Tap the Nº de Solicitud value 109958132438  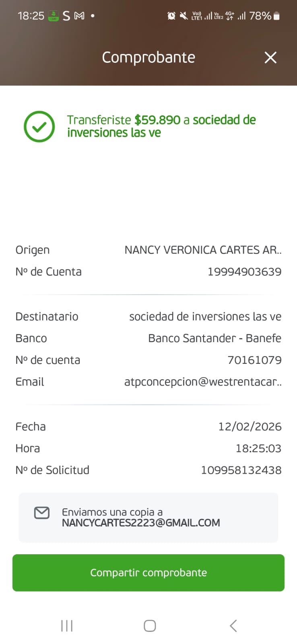[241, 470]
